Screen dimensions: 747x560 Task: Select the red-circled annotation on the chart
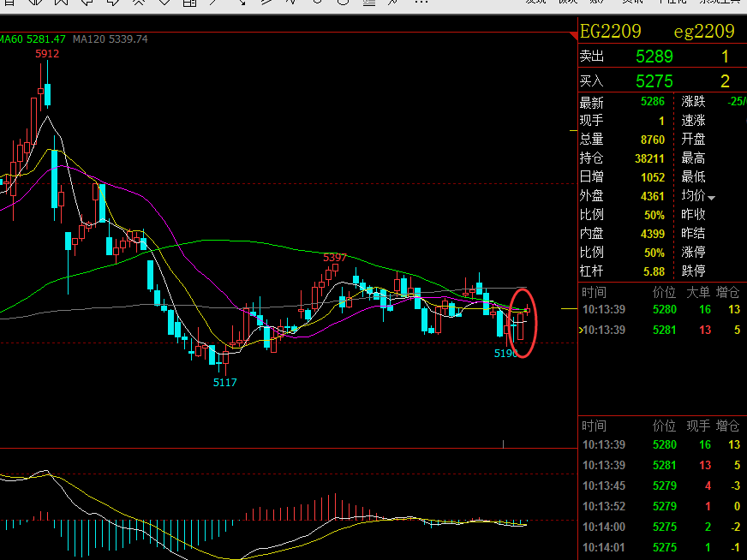coord(523,324)
